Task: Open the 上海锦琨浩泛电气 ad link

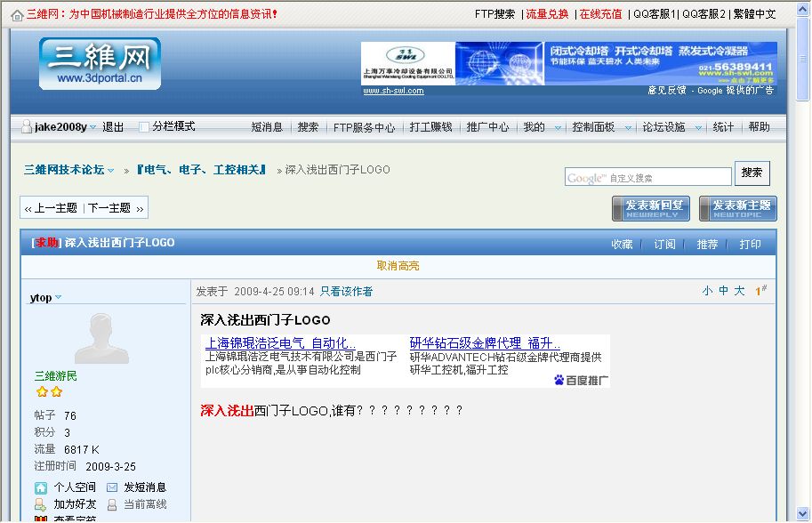Action: click(280, 342)
